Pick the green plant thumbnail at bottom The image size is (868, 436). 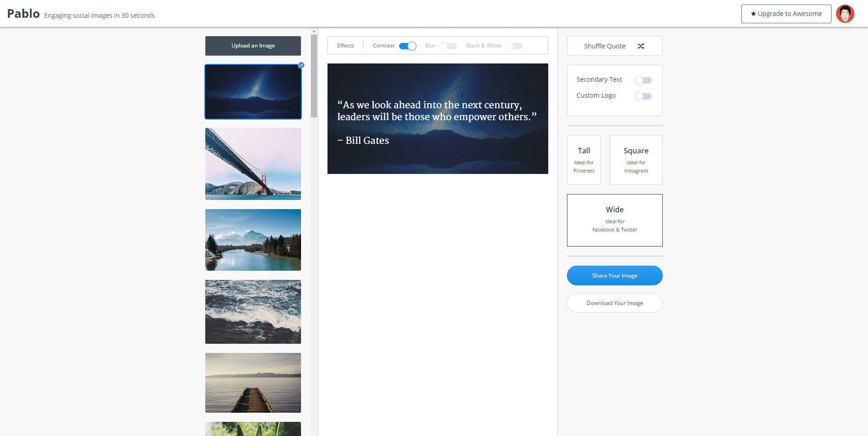253,429
